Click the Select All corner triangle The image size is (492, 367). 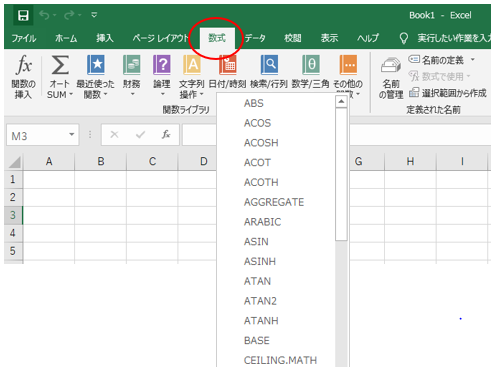point(15,162)
